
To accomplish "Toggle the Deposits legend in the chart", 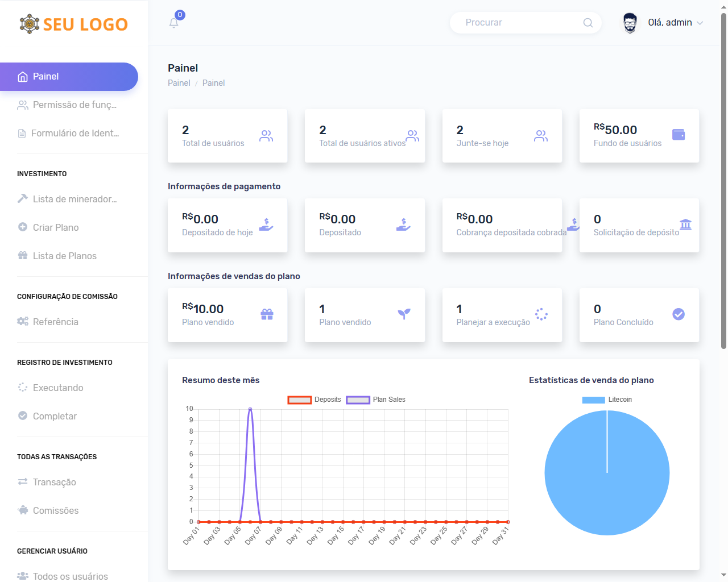I will click(314, 400).
